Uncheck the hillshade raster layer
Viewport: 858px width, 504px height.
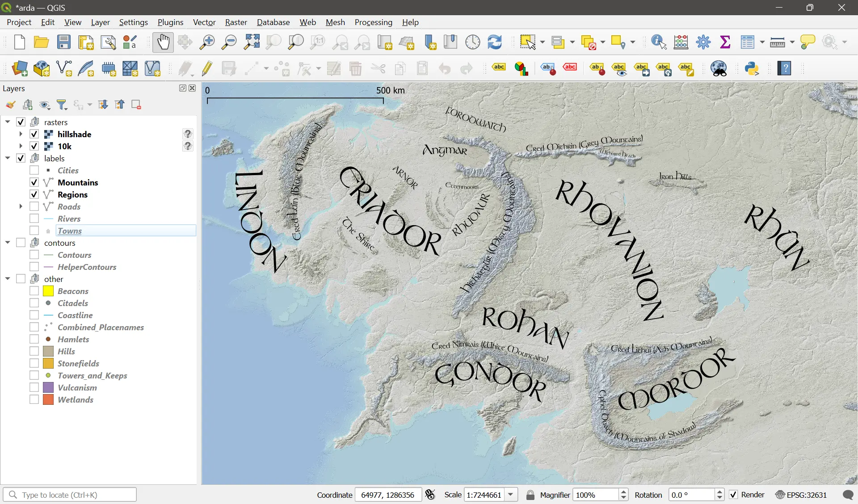(x=34, y=134)
